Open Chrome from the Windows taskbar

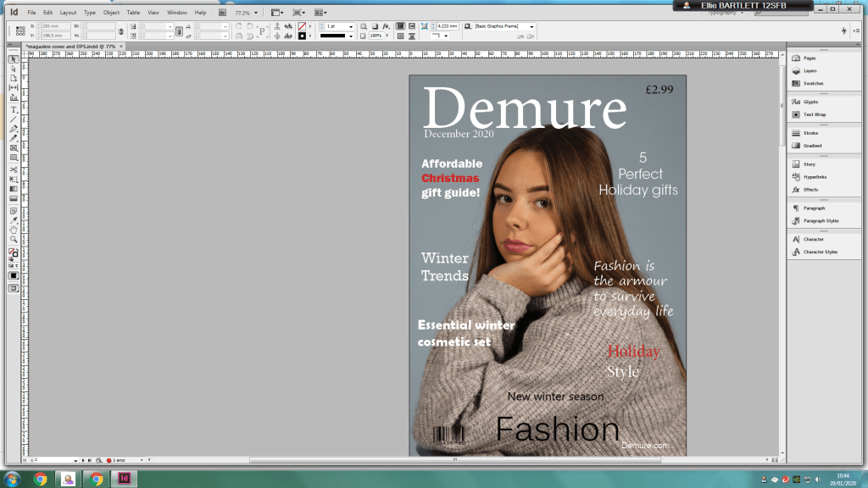[40, 479]
